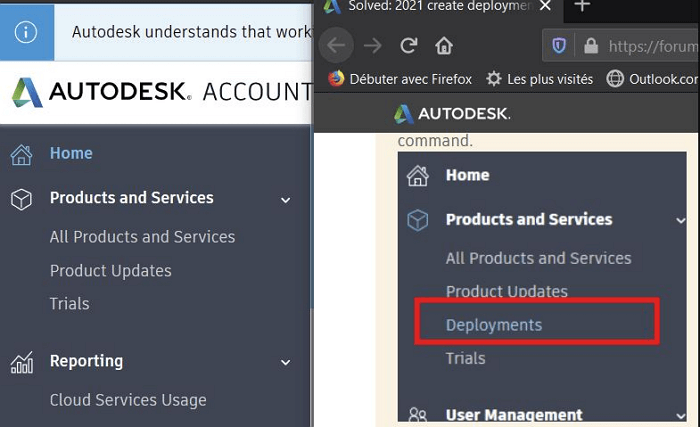Open Products and Services in forum screenshot sidebar
700x427 pixels.
pos(529,219)
